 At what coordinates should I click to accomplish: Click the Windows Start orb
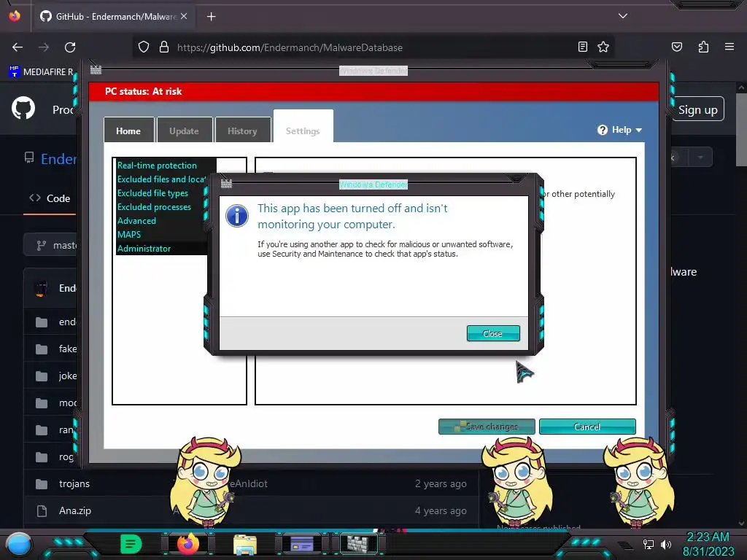(x=18, y=544)
